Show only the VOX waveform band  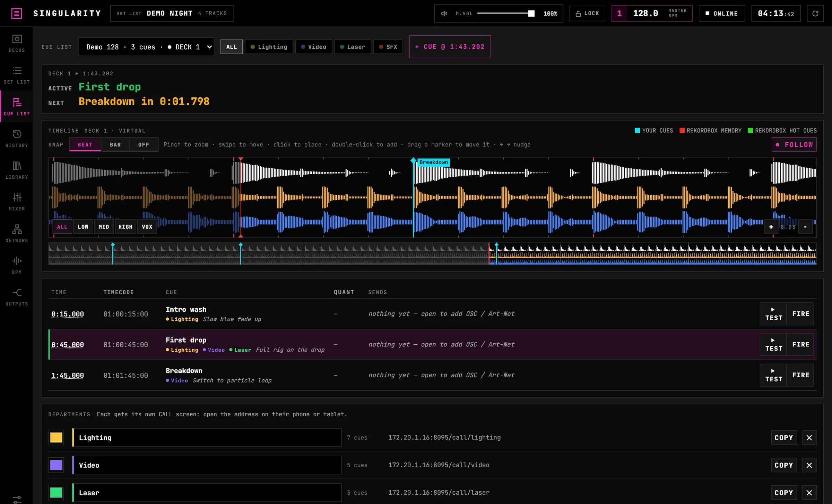147,227
